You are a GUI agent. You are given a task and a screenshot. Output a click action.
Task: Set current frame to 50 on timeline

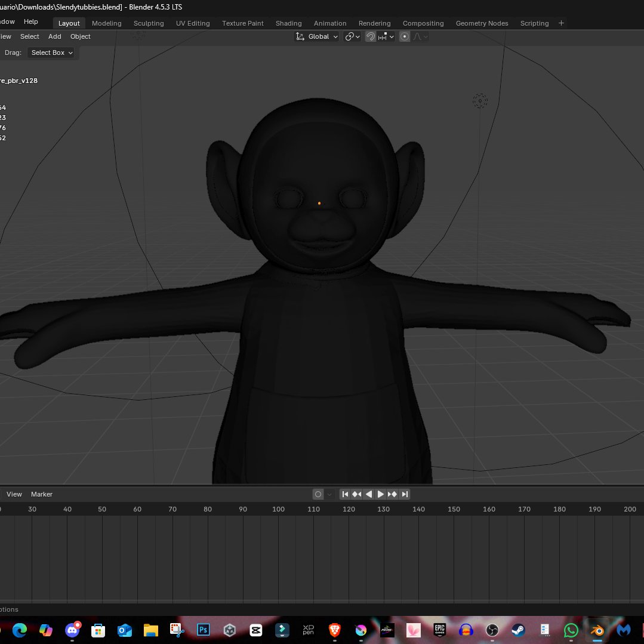coord(102,509)
